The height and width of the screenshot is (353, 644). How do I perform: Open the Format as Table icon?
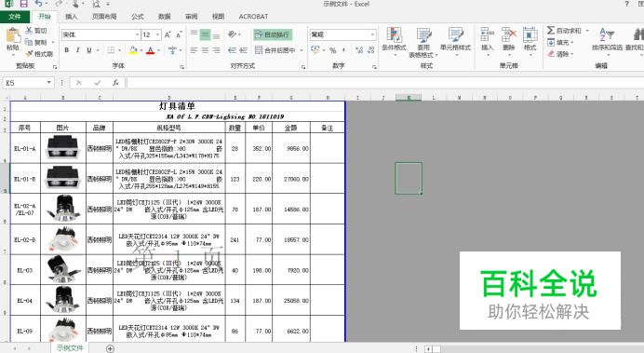(423, 35)
